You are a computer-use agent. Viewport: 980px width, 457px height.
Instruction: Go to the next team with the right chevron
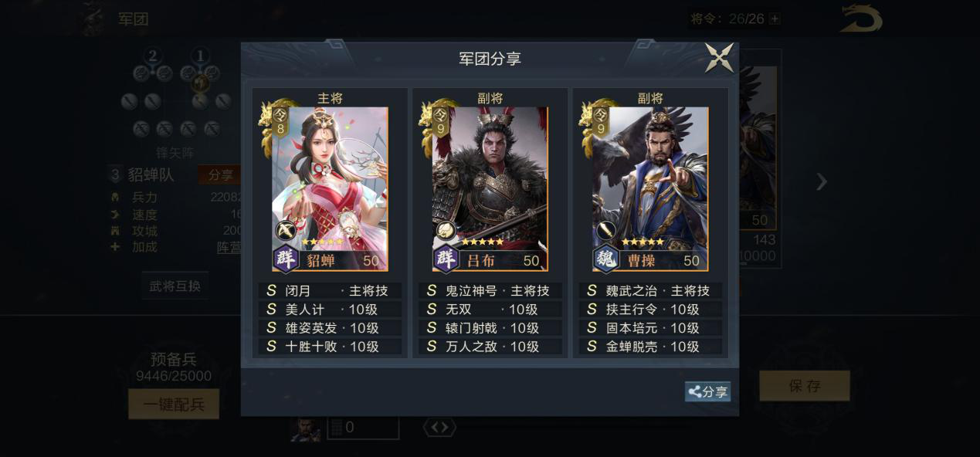point(822,182)
